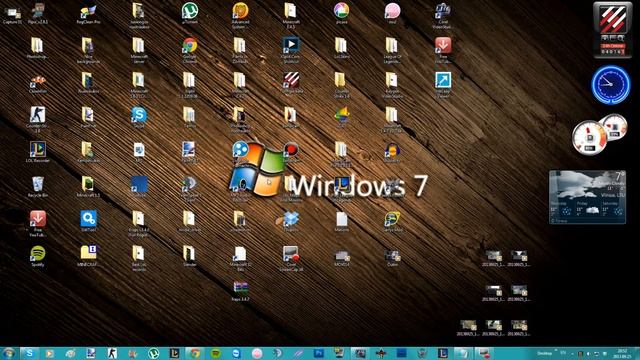The width and height of the screenshot is (640, 360).
Task: Open the League Of Legends folder
Action: (392, 50)
